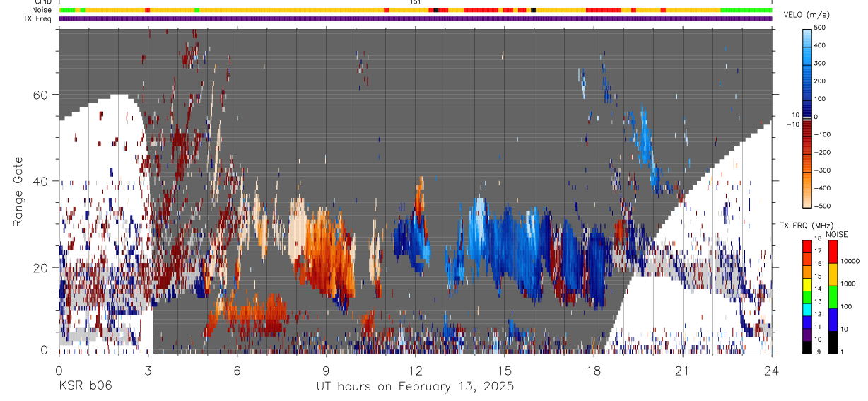Click 'UT hours on February 13, 2025' axis title
The image size is (868, 401).
pos(416,387)
